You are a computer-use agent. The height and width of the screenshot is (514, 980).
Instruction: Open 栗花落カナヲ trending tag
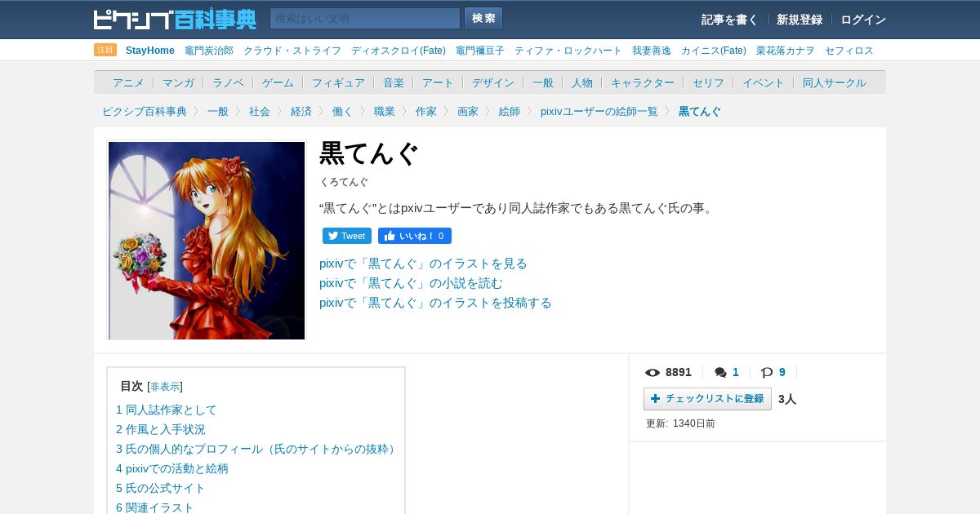click(x=786, y=51)
